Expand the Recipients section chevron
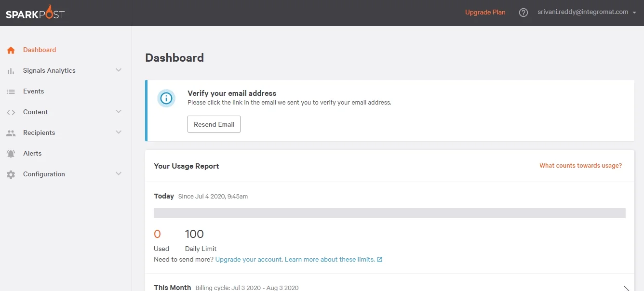 click(119, 132)
